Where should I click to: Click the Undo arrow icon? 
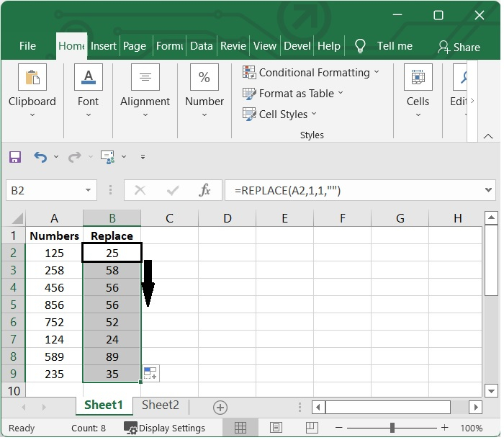point(40,157)
